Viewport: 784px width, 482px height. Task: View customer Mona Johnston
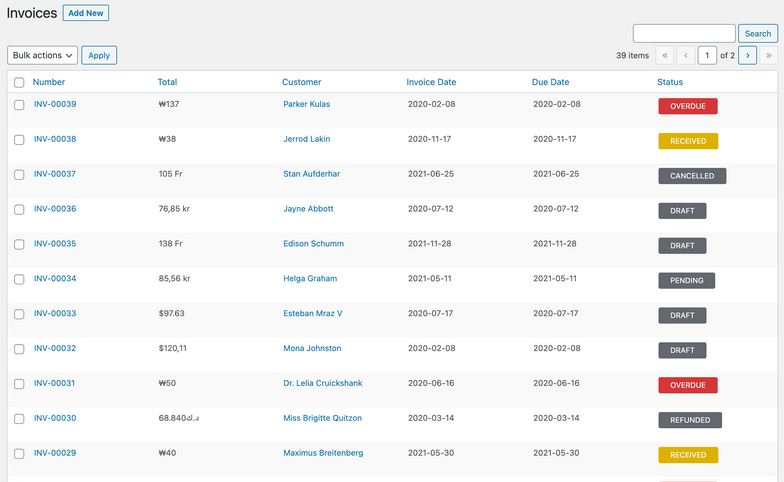click(x=312, y=348)
